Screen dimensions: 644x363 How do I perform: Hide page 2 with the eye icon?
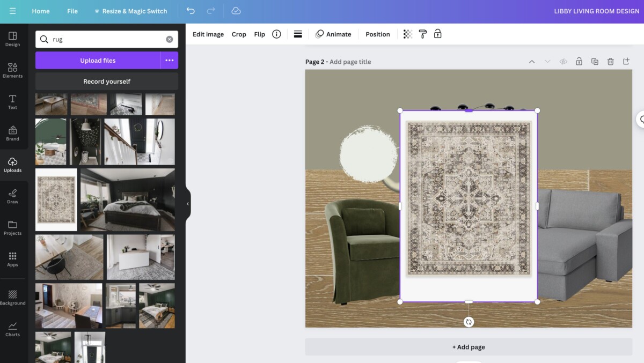(563, 61)
